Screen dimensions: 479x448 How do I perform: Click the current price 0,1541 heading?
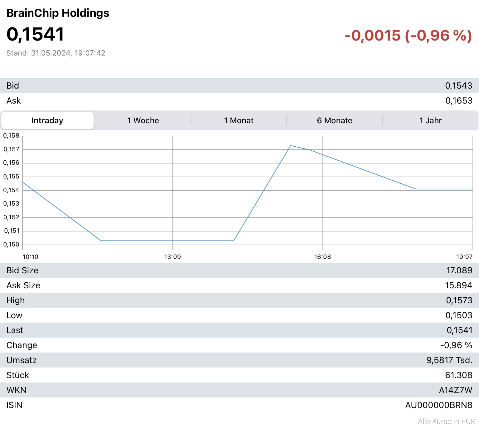pyautogui.click(x=35, y=34)
